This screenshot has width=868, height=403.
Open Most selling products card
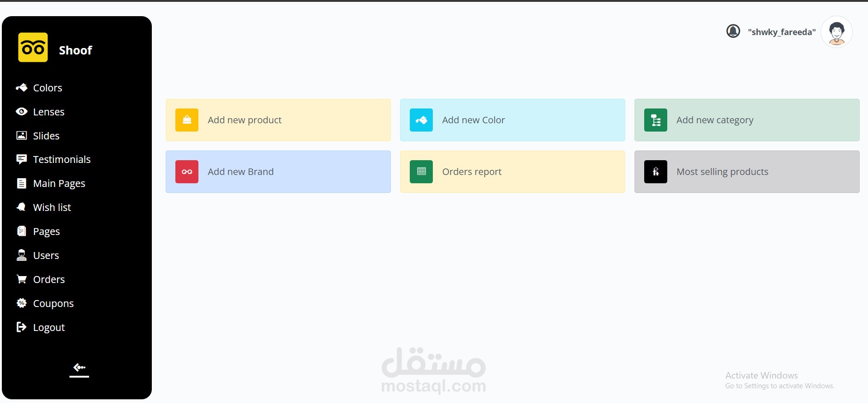tap(747, 172)
